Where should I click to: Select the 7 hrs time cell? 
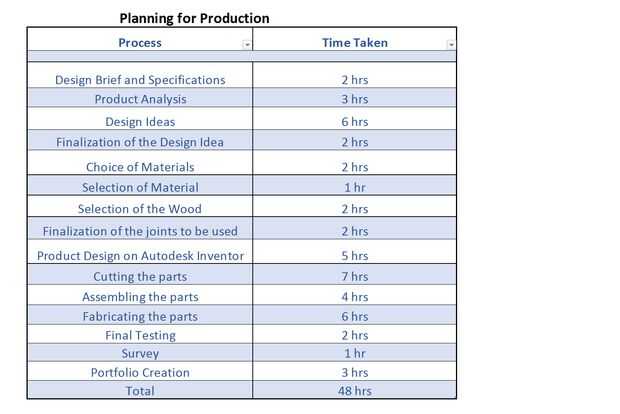coord(354,276)
